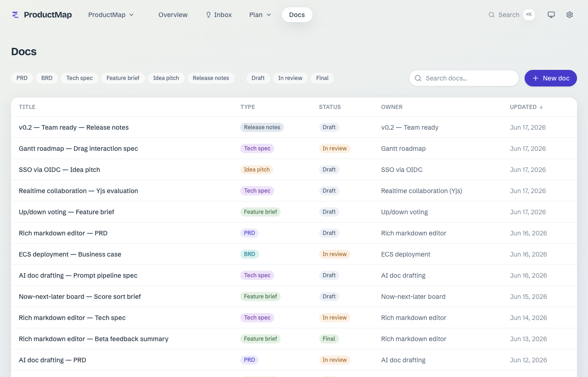
Task: Sort by the OWNER column header
Action: coord(392,107)
